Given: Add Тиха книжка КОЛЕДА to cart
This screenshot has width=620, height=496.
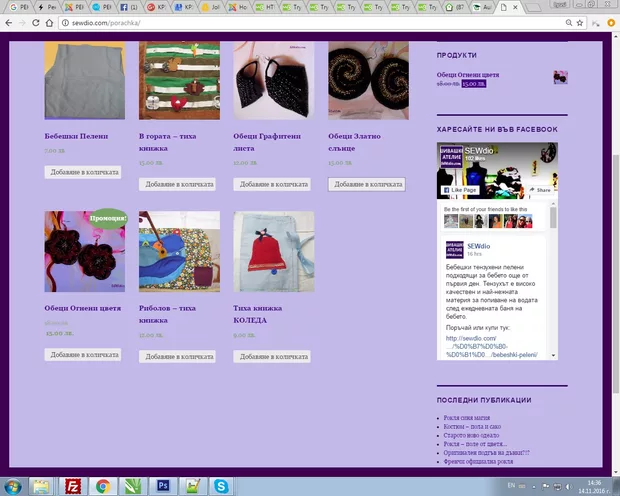Looking at the screenshot, I should tap(272, 356).
